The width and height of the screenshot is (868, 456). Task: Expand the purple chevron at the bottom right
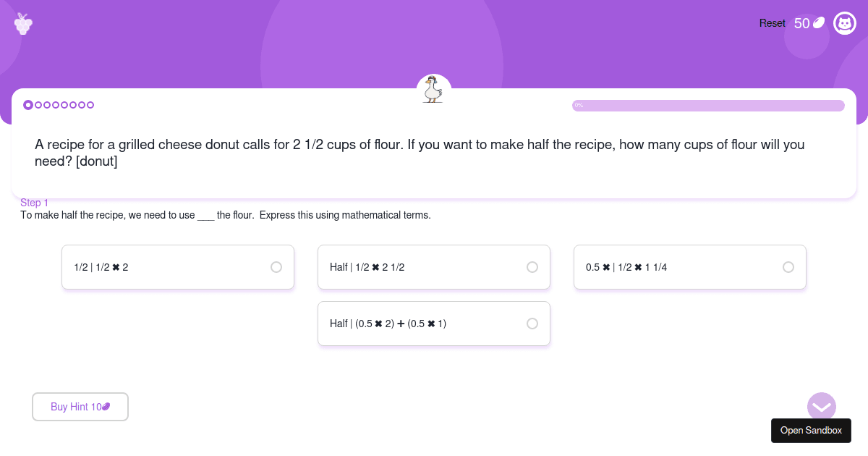[822, 407]
